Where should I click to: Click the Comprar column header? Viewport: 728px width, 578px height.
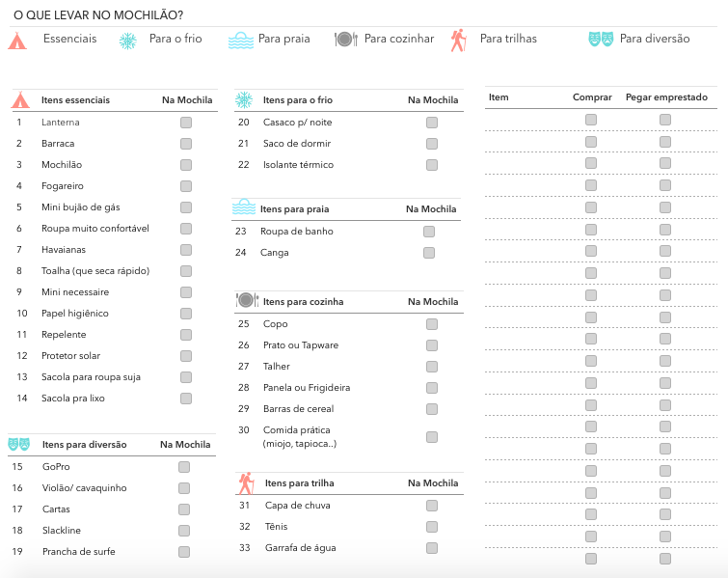click(x=592, y=97)
